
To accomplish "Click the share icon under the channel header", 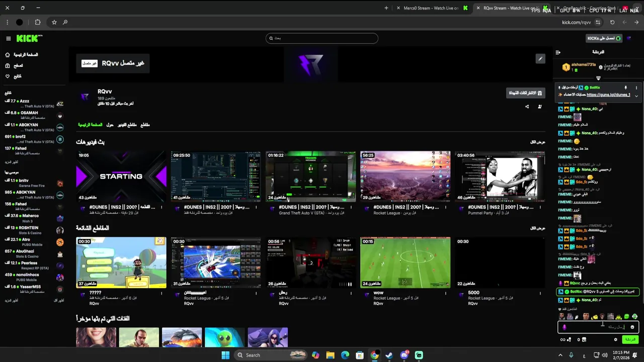I will click(527, 107).
